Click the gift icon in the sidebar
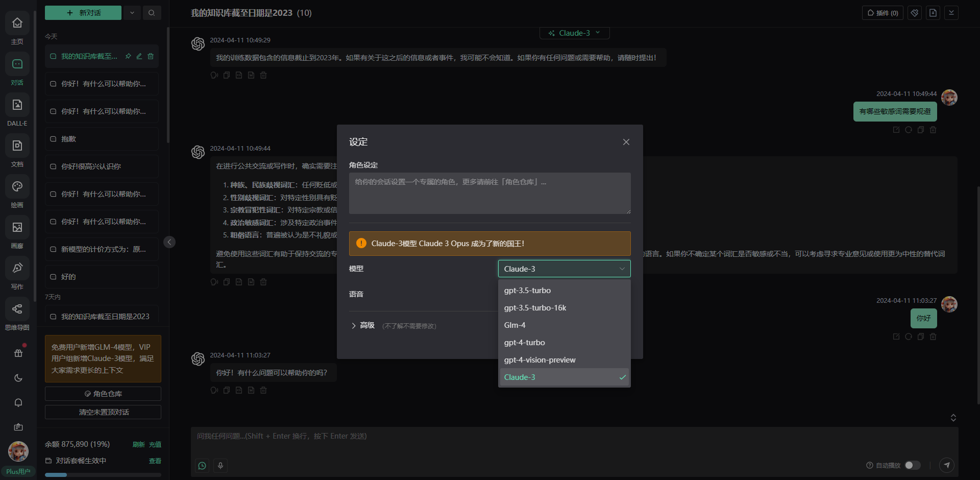This screenshot has height=480, width=980. pos(18,353)
